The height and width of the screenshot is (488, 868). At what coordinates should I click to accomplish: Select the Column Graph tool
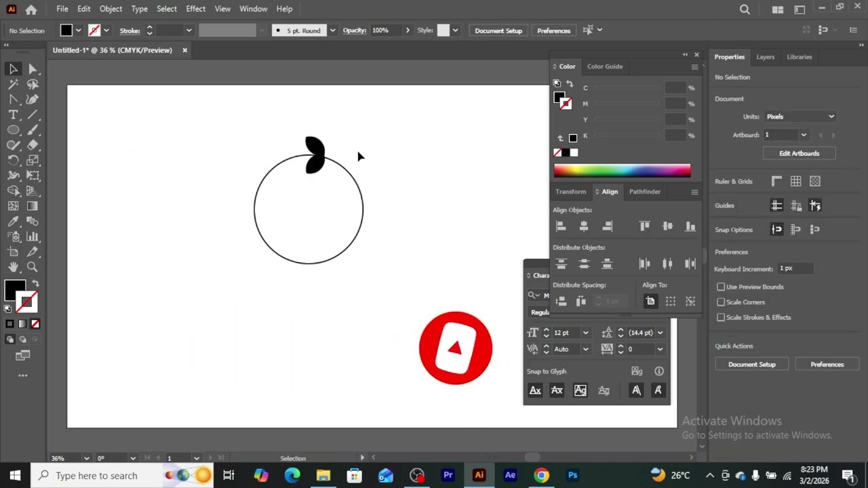pos(33,237)
